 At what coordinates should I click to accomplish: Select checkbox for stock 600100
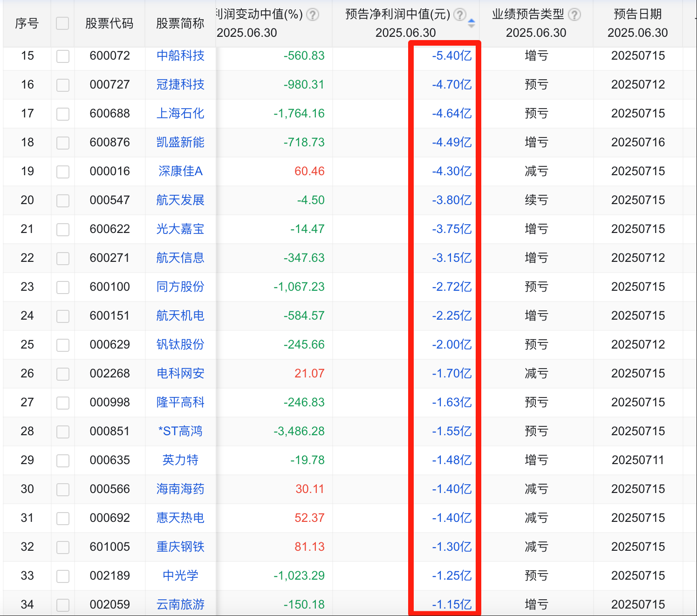pyautogui.click(x=63, y=287)
